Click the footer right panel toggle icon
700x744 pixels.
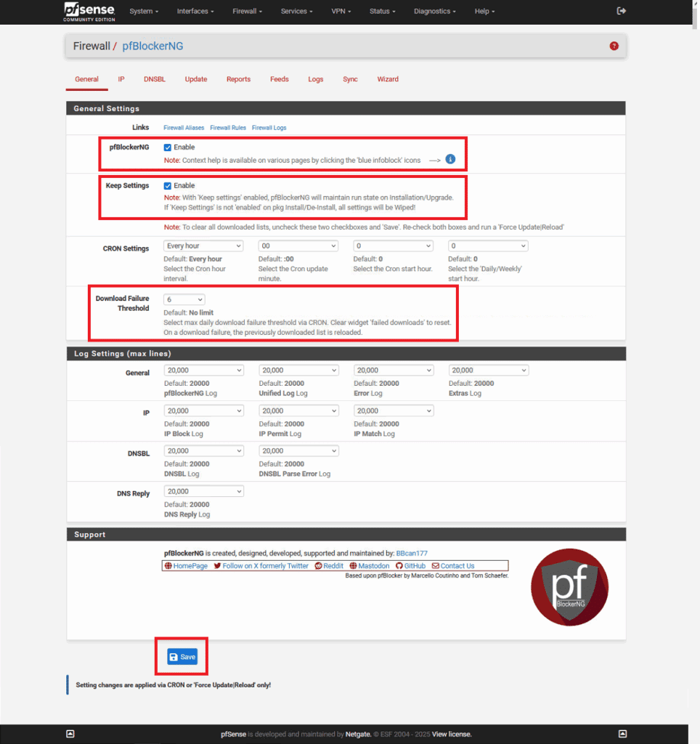[x=623, y=734]
